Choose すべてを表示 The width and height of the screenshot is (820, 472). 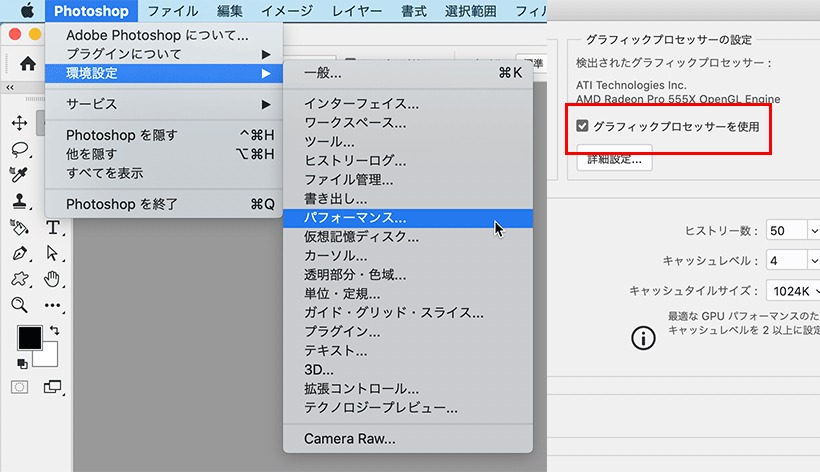click(164, 173)
